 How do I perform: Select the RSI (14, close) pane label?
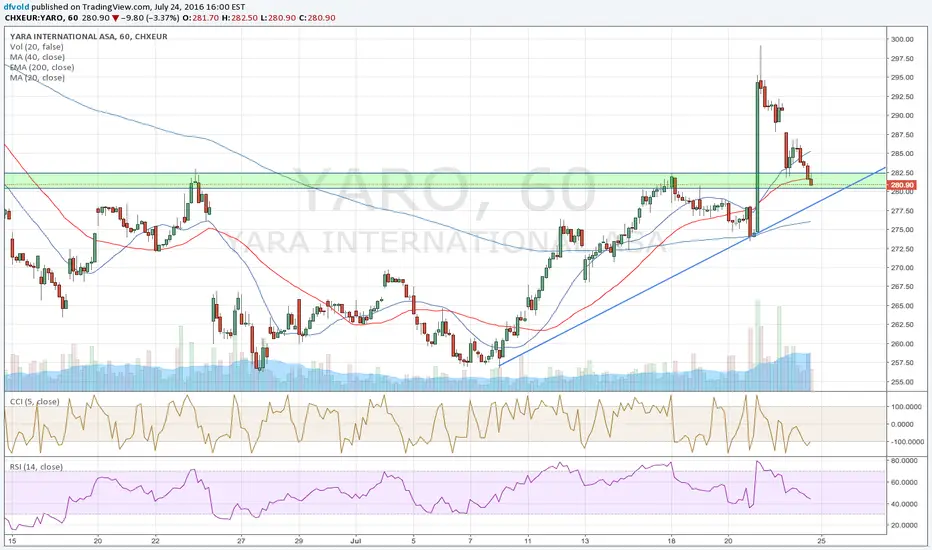[36, 467]
